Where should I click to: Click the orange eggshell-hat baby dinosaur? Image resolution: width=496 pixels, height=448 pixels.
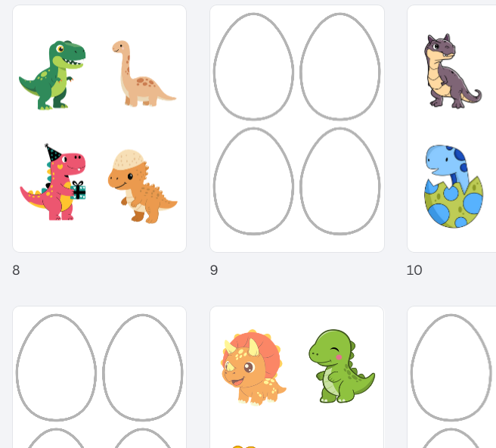[x=142, y=186]
